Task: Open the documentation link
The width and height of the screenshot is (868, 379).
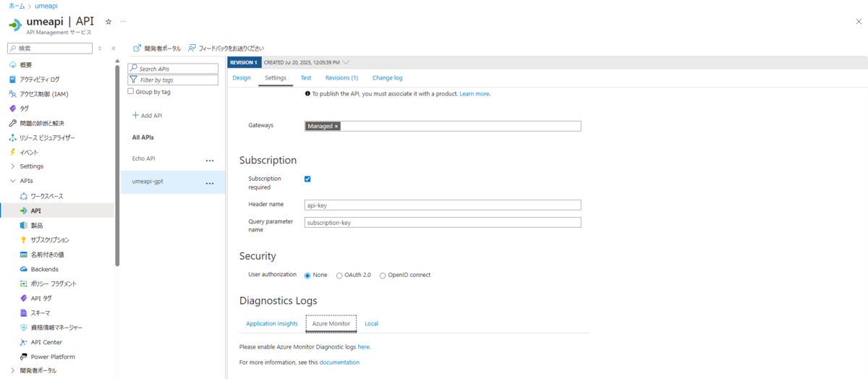Action: point(339,362)
